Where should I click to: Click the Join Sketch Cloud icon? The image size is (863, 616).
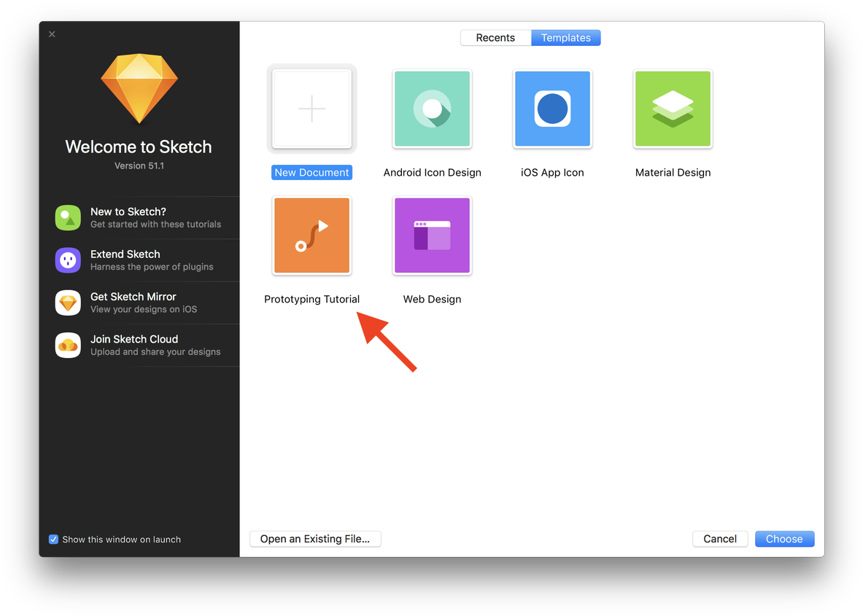coord(69,345)
